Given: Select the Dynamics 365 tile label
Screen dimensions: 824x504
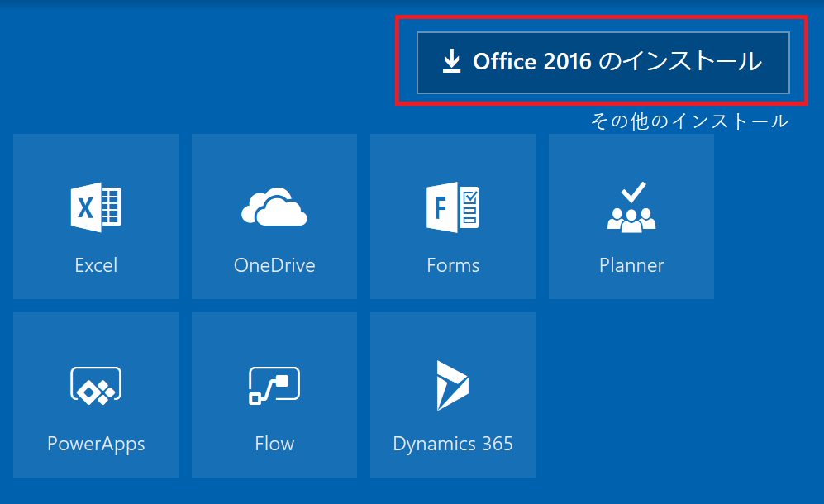Looking at the screenshot, I should point(453,444).
